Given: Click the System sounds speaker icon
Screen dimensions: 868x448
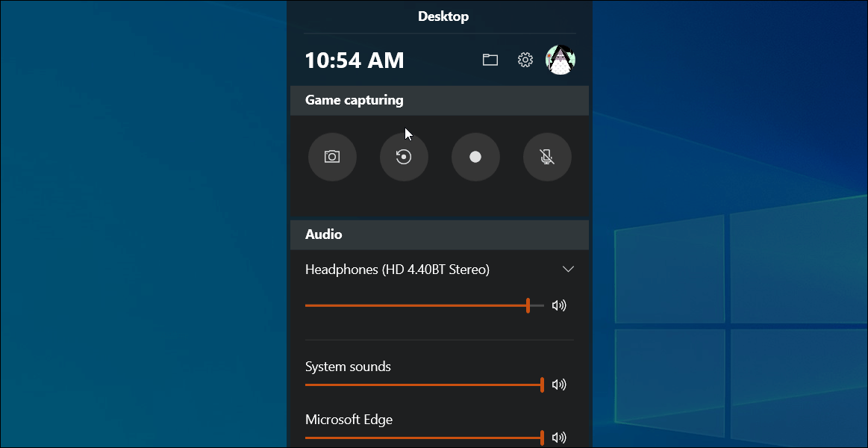Looking at the screenshot, I should pos(559,384).
